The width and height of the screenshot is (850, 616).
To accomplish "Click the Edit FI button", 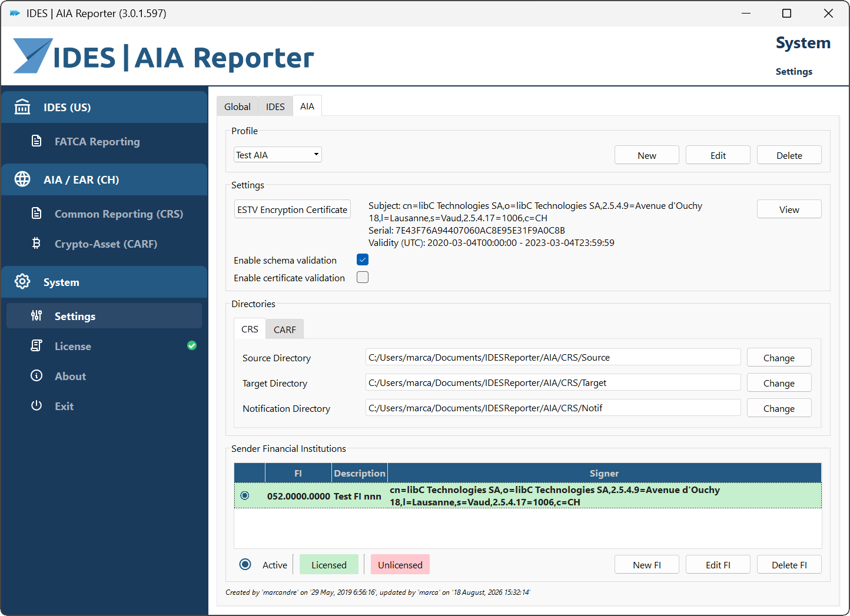I will [718, 565].
